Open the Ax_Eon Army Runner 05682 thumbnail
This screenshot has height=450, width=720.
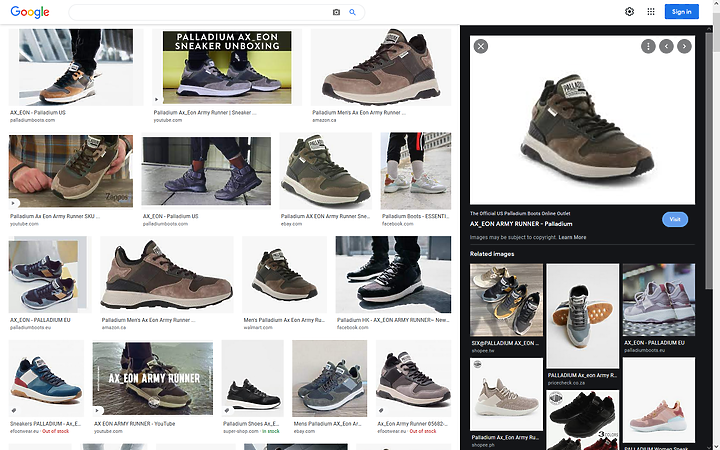point(413,378)
